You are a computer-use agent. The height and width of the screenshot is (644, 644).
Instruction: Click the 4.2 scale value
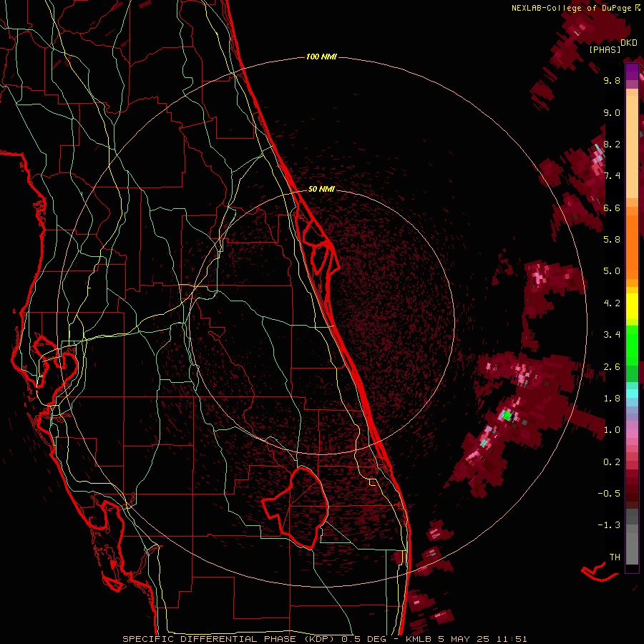(x=612, y=303)
